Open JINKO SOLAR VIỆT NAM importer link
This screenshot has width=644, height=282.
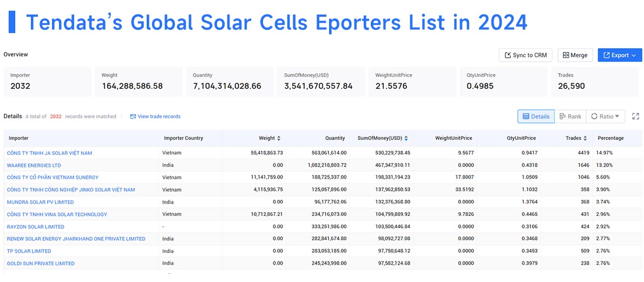[71, 190]
